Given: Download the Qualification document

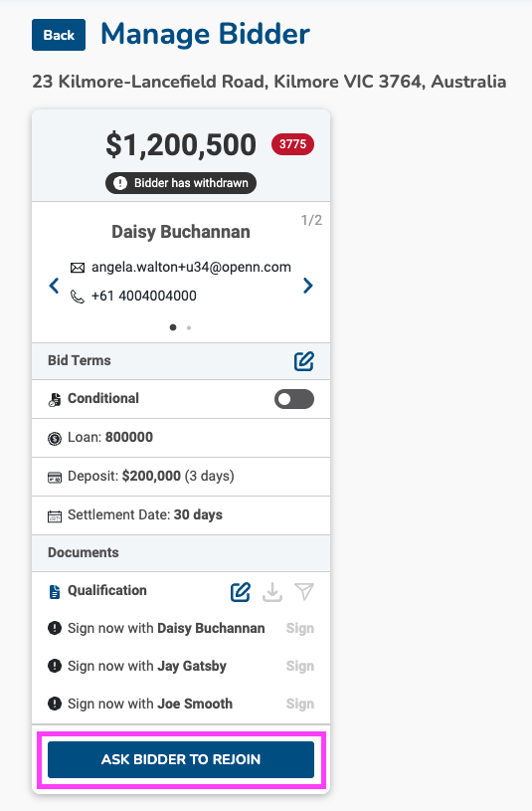Looking at the screenshot, I should coord(272,592).
